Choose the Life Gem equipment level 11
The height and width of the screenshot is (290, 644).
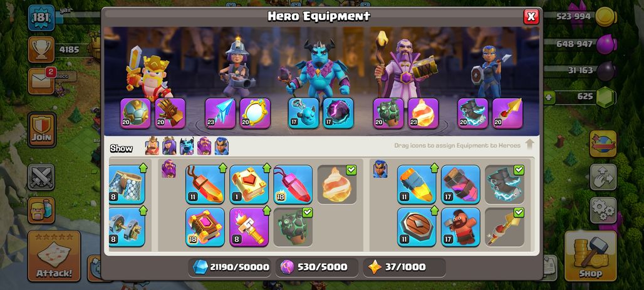(x=205, y=184)
